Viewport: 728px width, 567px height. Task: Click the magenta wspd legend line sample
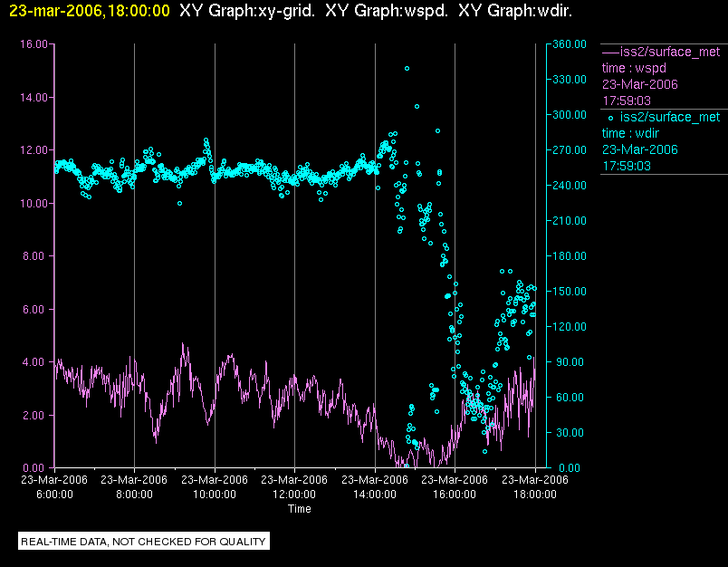click(x=610, y=53)
